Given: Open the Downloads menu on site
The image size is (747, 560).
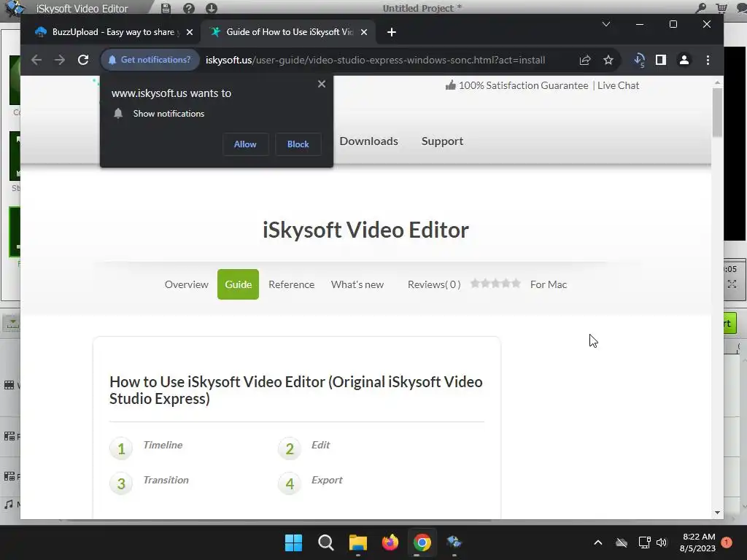Looking at the screenshot, I should (x=368, y=141).
